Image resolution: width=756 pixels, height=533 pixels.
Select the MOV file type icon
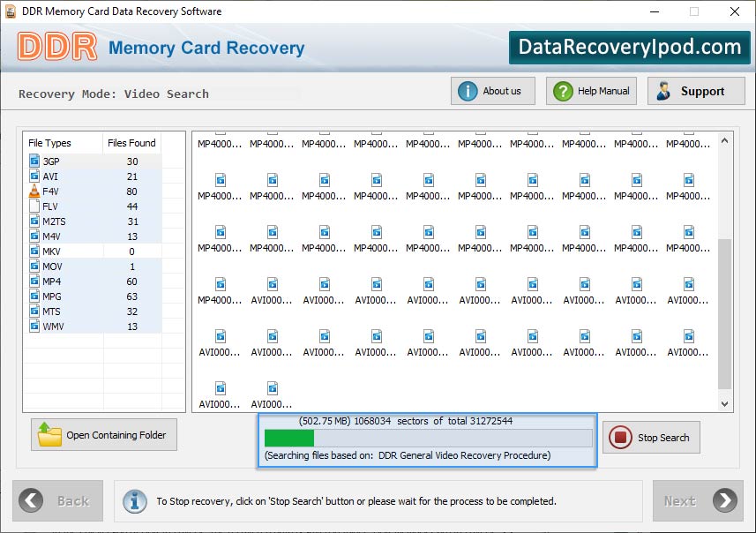[34, 266]
